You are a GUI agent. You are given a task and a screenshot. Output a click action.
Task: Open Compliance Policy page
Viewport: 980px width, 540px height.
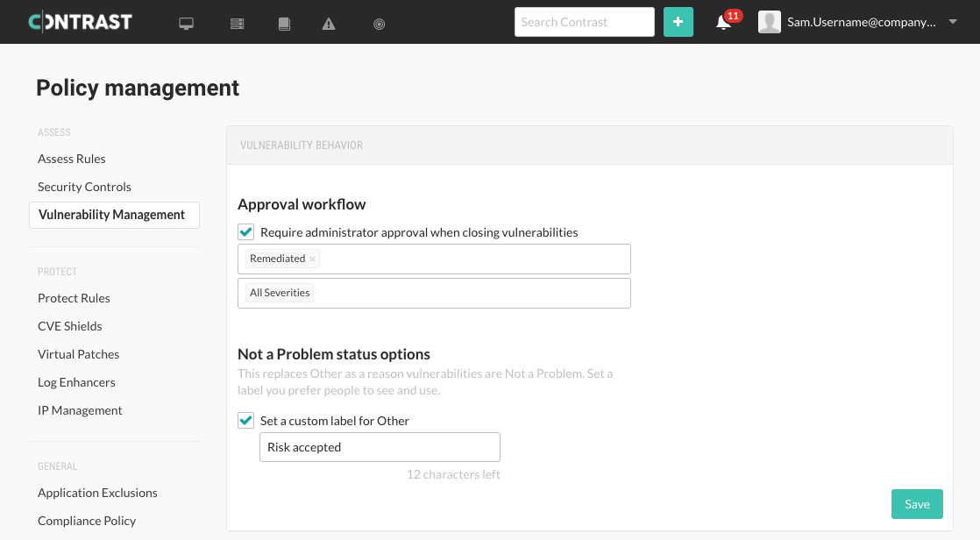click(x=86, y=522)
